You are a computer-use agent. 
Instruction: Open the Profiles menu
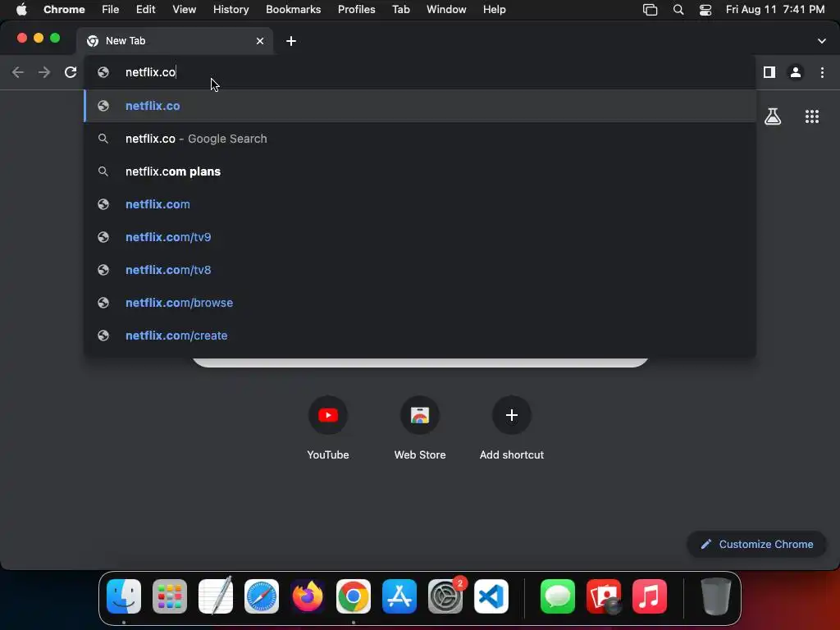tap(356, 10)
